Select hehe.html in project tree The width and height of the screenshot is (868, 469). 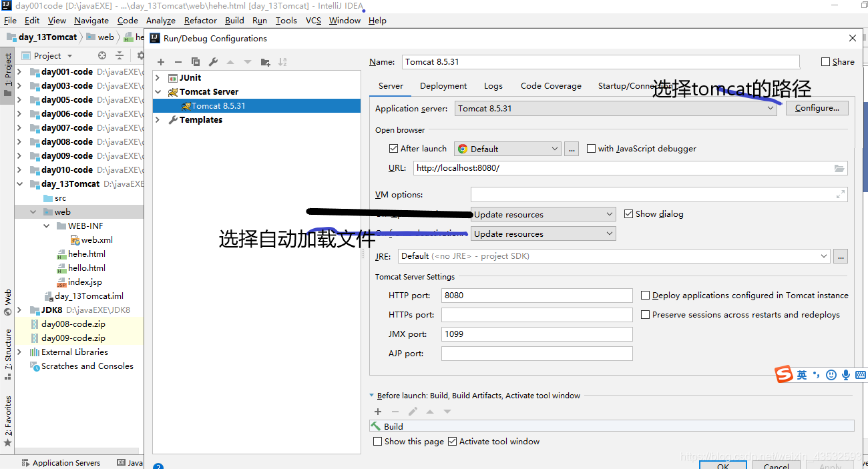pos(86,254)
